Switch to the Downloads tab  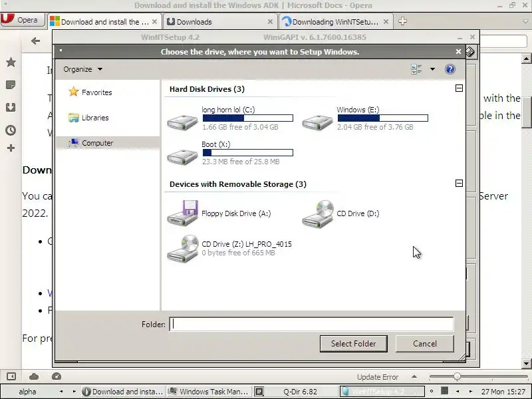(221, 22)
